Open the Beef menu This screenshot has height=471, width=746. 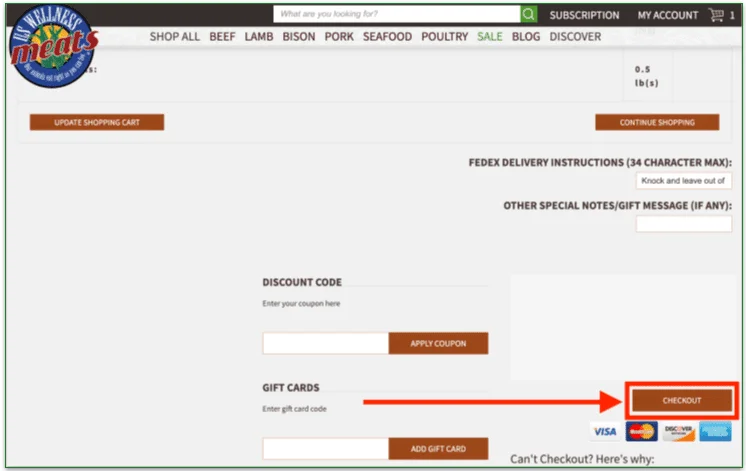[222, 37]
